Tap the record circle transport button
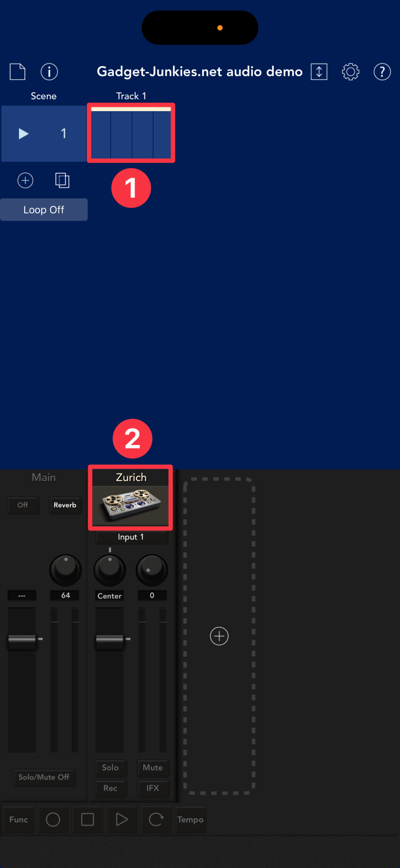This screenshot has width=400, height=868. [53, 820]
